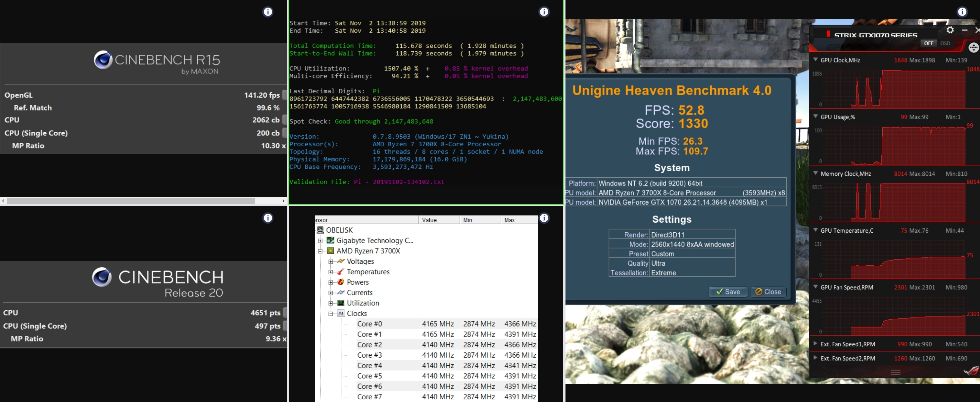This screenshot has height=402, width=980.
Task: Click checkbox next to R15 CPU score
Action: click(x=284, y=120)
